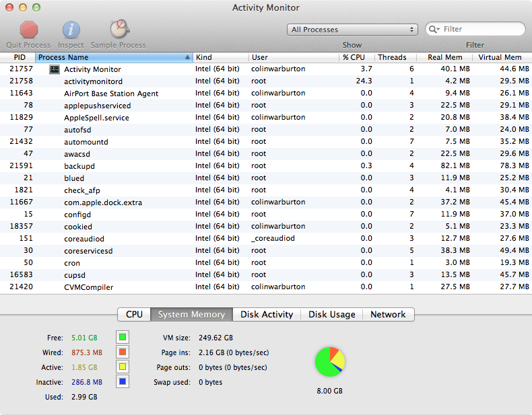Open the Inspect info icon
This screenshot has width=532, height=415.
pos(71,30)
